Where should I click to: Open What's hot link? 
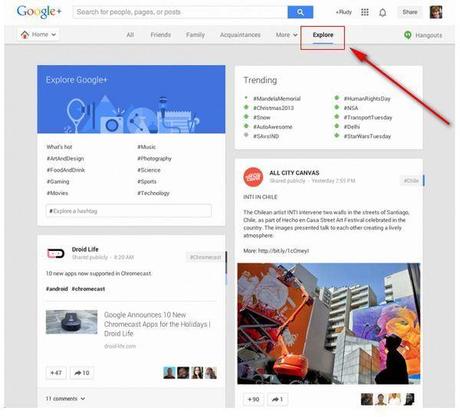point(59,147)
